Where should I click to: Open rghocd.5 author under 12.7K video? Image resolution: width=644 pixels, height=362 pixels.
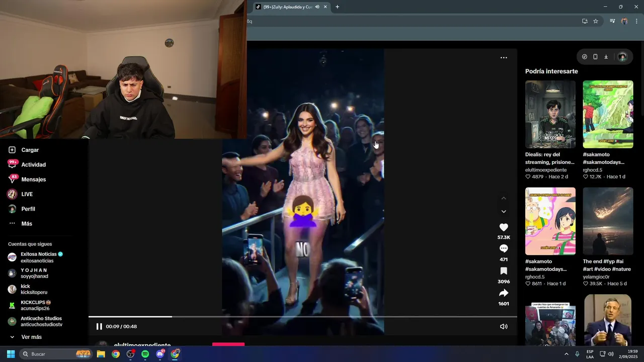(593, 170)
